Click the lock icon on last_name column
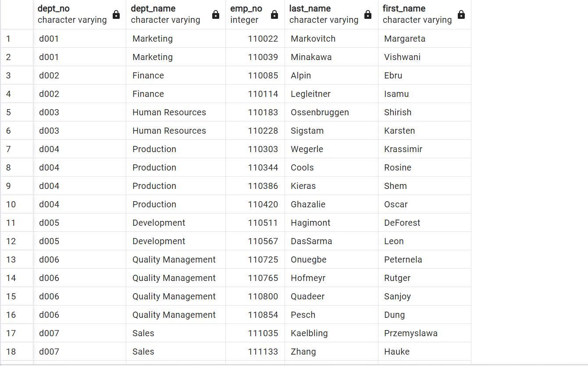 (367, 14)
